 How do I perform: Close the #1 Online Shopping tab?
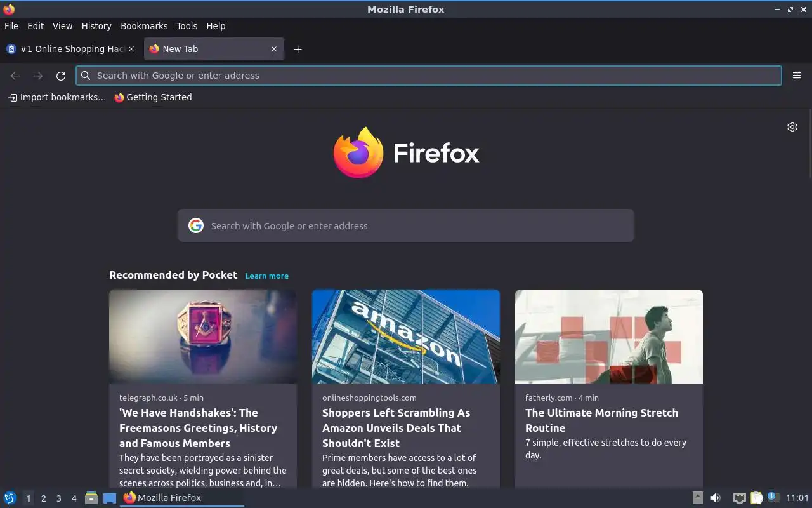tap(131, 49)
